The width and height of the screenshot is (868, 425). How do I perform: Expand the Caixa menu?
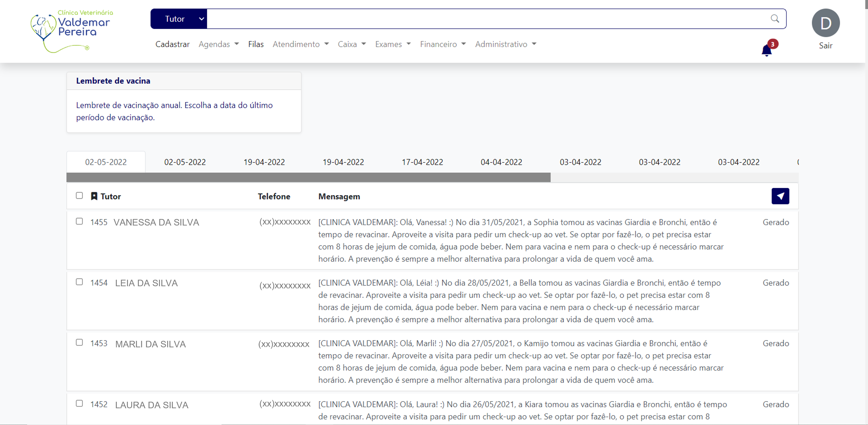[x=352, y=44]
